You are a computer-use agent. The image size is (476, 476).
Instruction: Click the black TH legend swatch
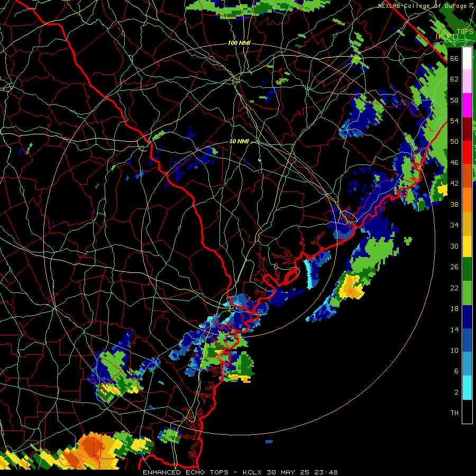point(467,411)
